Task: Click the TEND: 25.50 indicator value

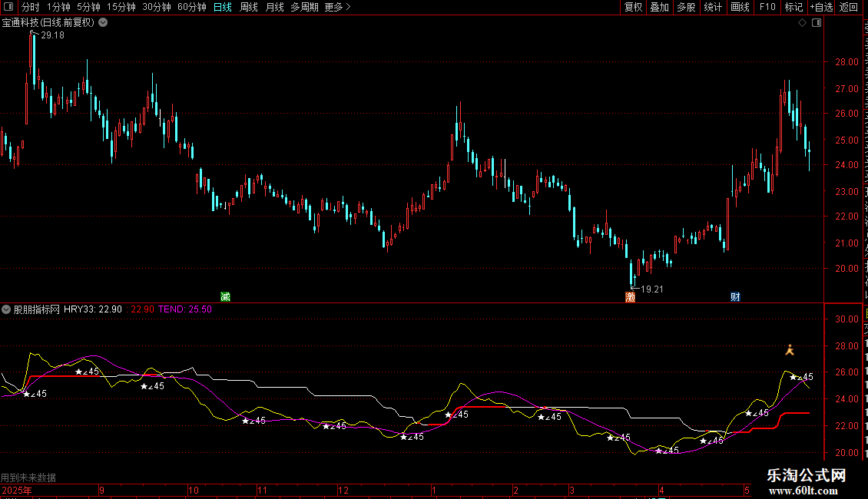Action: pos(185,309)
